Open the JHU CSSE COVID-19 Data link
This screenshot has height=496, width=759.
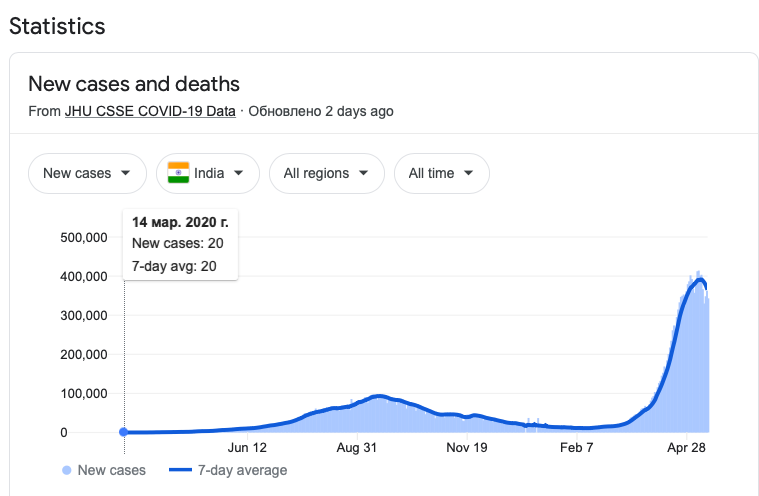150,111
